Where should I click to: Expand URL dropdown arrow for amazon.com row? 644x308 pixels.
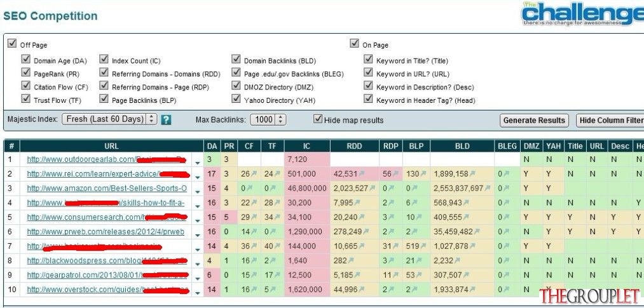point(198,191)
